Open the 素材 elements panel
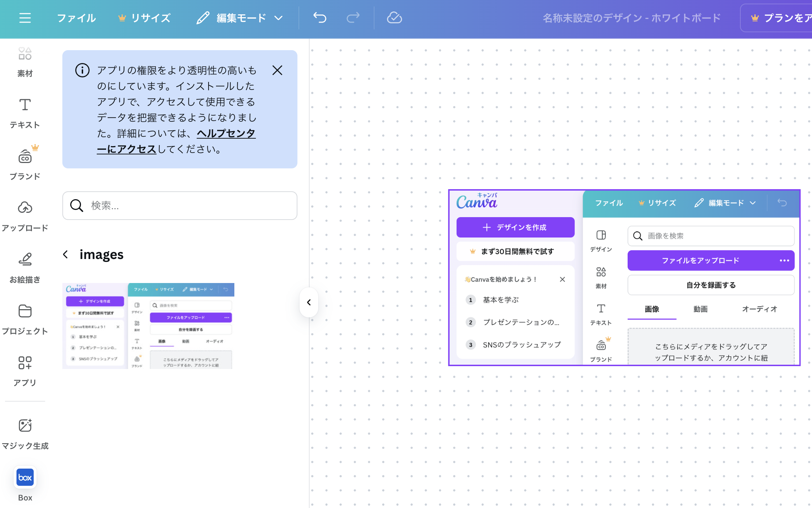This screenshot has width=812, height=508. [25, 62]
